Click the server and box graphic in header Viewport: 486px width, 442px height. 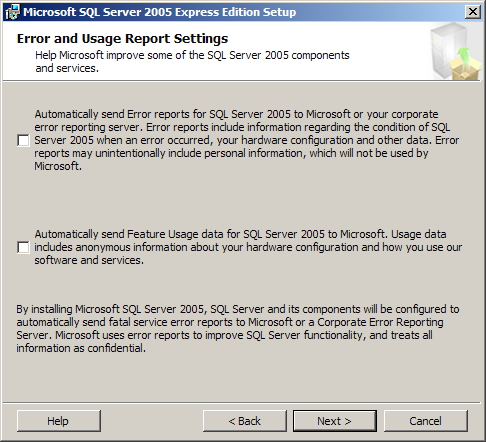point(455,51)
